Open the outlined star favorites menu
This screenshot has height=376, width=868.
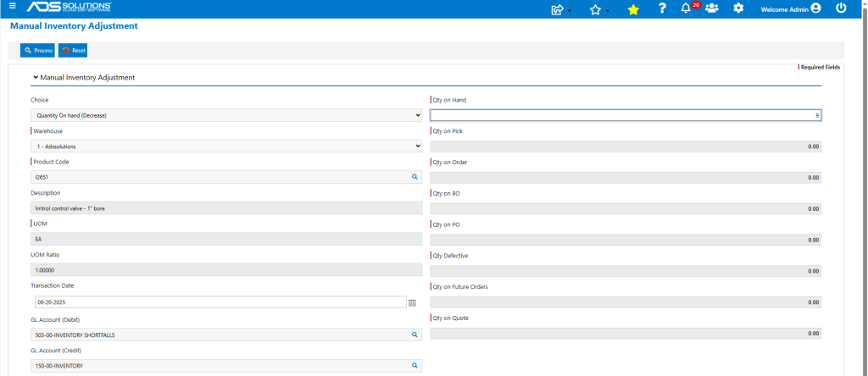tap(595, 9)
